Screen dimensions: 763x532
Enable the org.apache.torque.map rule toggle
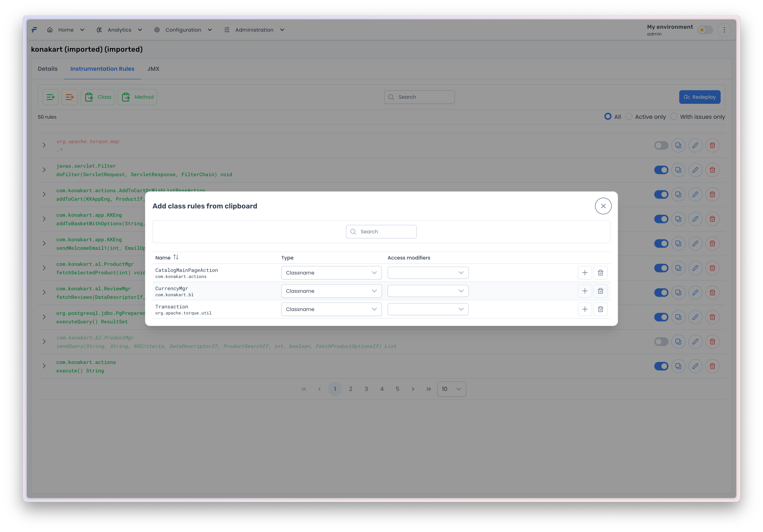click(661, 145)
